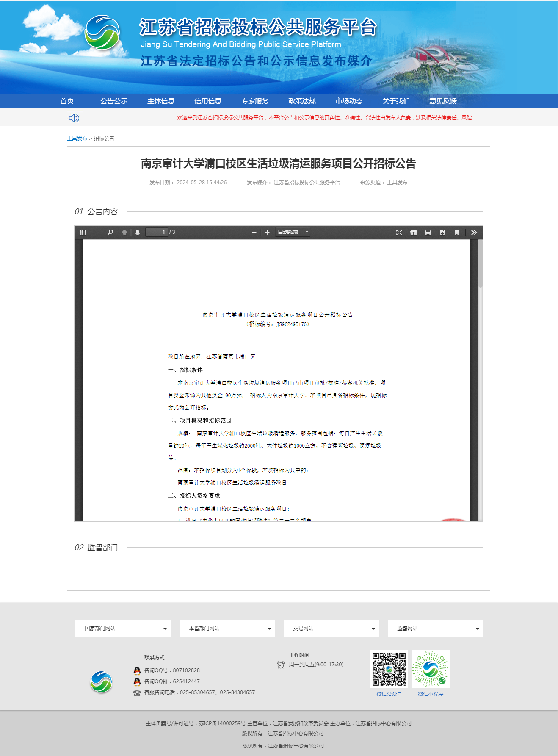Click the alarm clock work time icon
The image size is (558, 756).
pyautogui.click(x=280, y=665)
